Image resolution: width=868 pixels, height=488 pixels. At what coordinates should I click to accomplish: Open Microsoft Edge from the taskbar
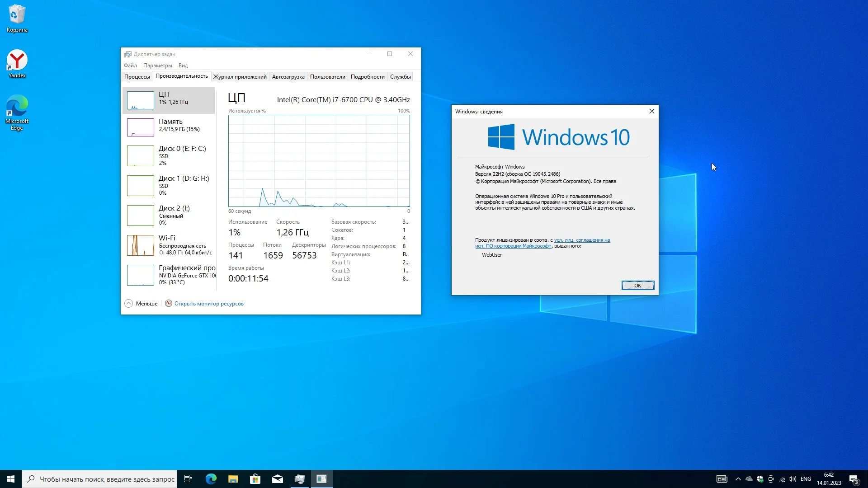211,479
